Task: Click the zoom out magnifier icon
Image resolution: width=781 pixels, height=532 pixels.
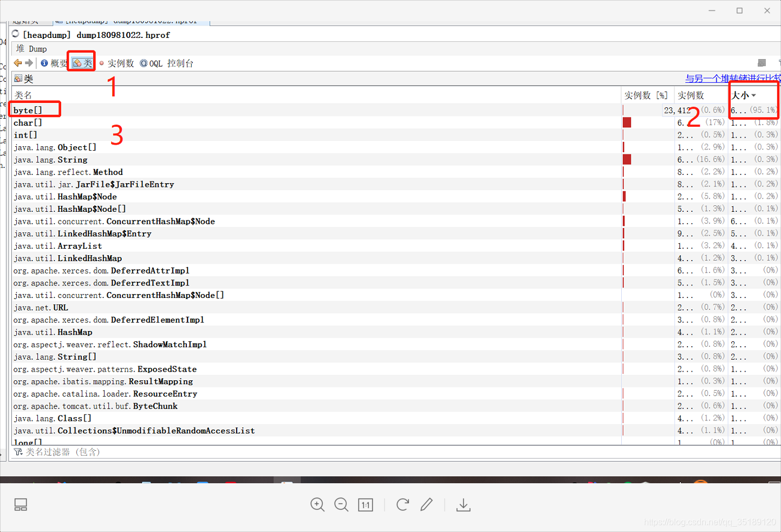Action: (x=341, y=505)
